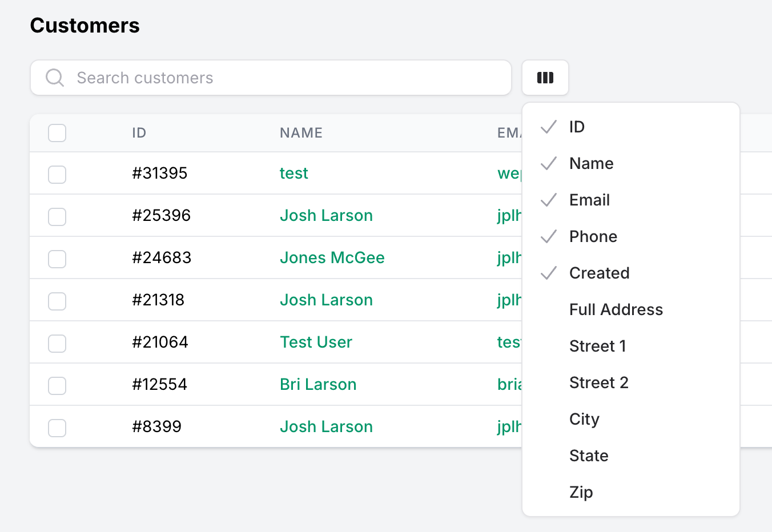
Task: Click the ID value #24683
Action: 162,257
